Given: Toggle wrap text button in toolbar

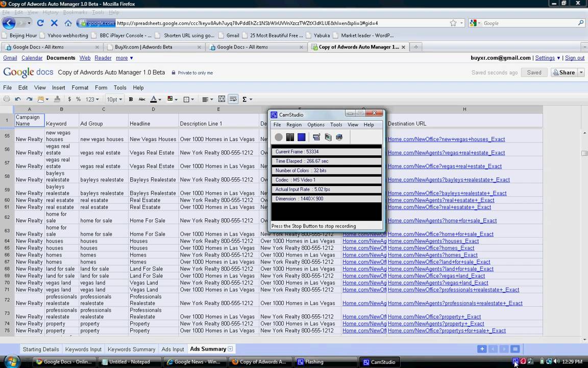Looking at the screenshot, I should pos(233,99).
